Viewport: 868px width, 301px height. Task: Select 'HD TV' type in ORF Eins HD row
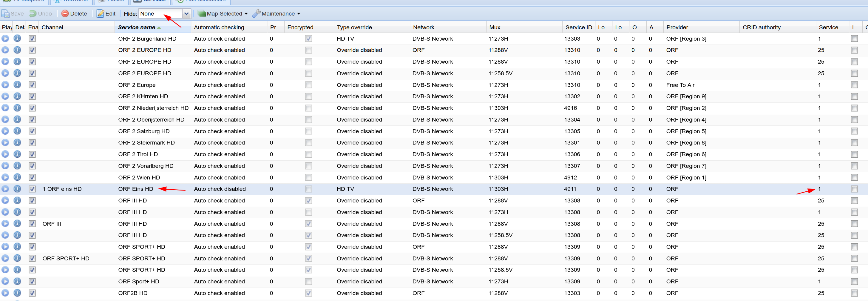(x=345, y=189)
